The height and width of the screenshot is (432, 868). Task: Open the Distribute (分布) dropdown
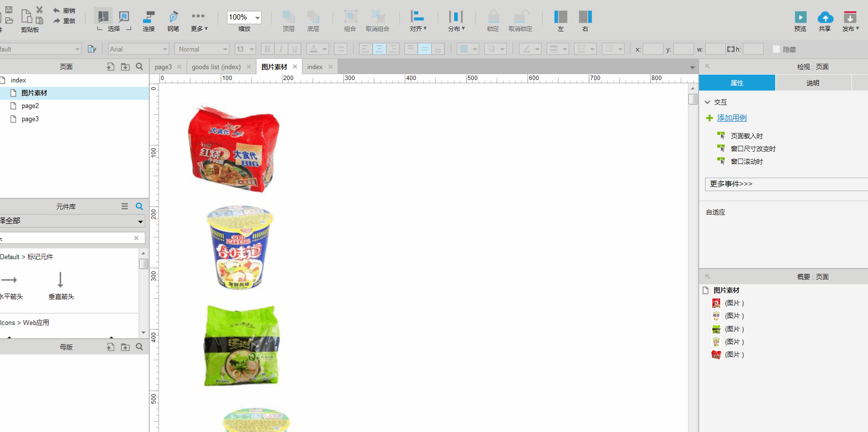[x=456, y=22]
